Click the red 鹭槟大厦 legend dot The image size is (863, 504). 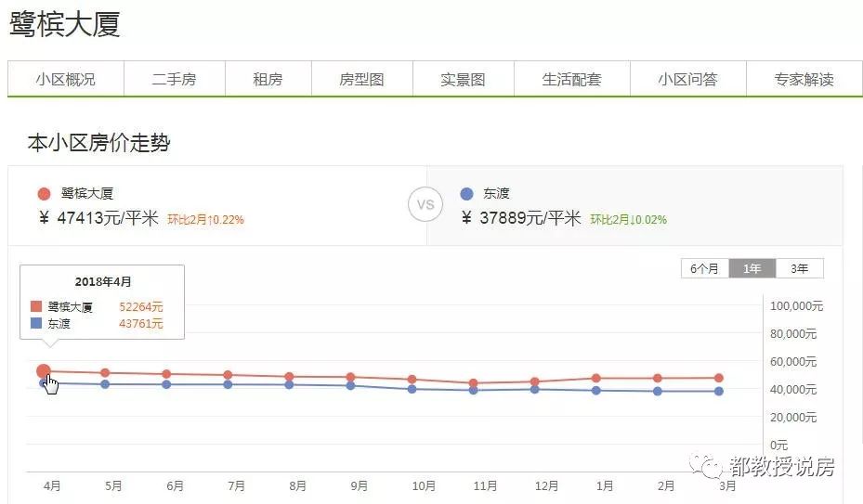point(44,194)
